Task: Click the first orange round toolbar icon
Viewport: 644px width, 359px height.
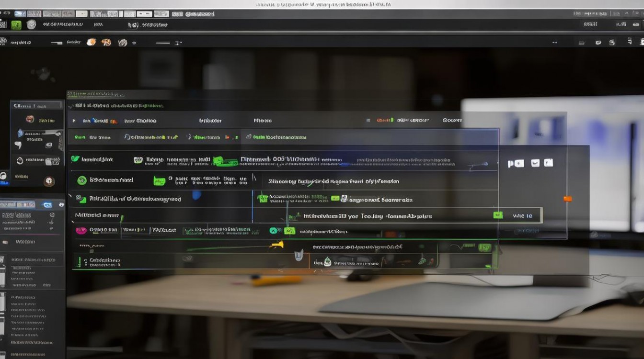Action: (91, 42)
